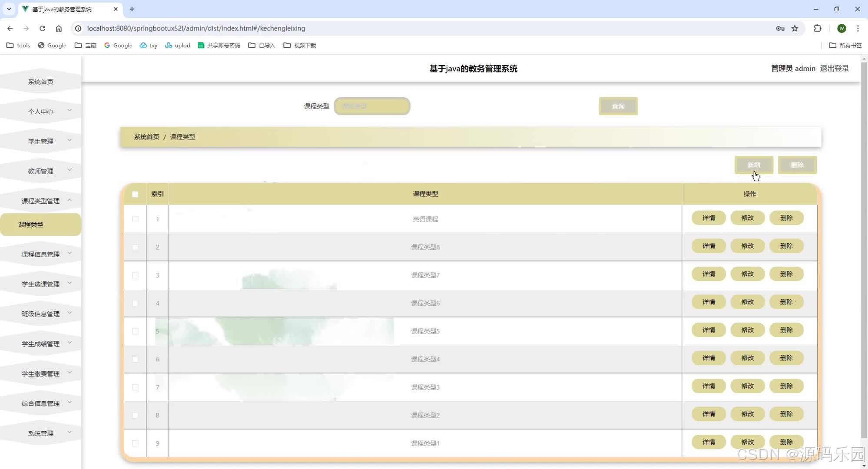Expand the 学生管理 sidebar menu

41,141
